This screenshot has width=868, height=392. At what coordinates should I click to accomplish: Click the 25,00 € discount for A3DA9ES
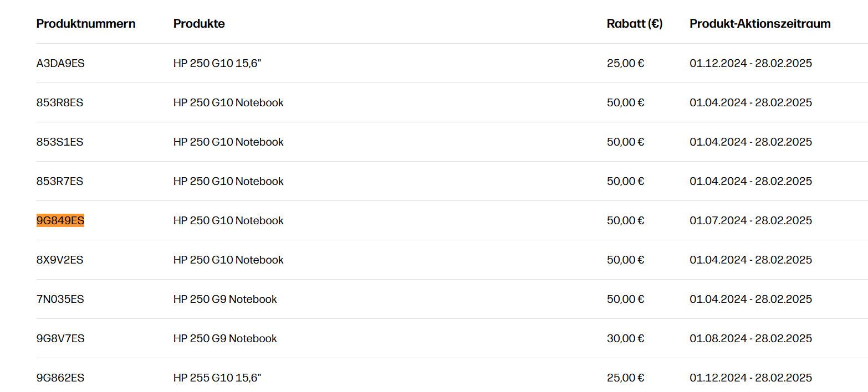pyautogui.click(x=625, y=64)
